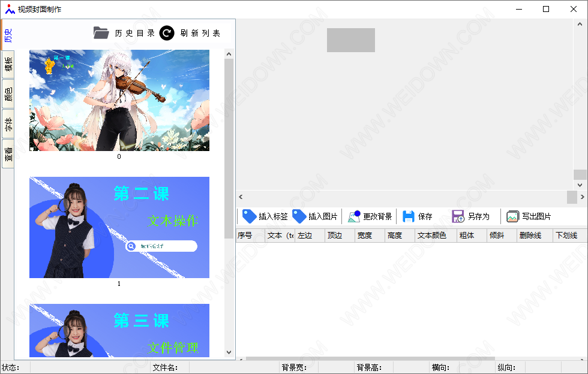Click the gray placeholder box in canvas
Screen dimensions: 588x374
tap(351, 40)
